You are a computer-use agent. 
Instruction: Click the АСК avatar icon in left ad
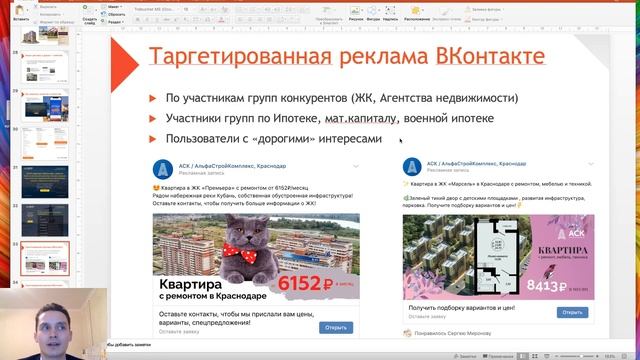pyautogui.click(x=163, y=169)
